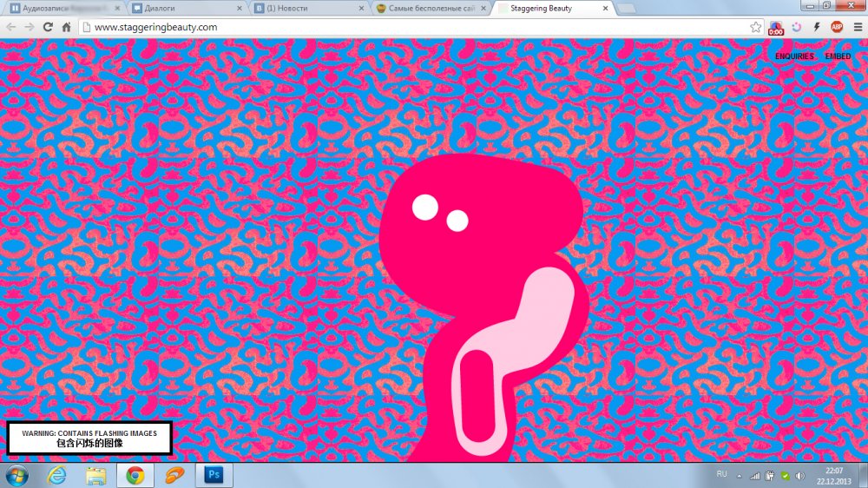868x488 pixels.
Task: Open the RU language selector
Action: click(721, 474)
